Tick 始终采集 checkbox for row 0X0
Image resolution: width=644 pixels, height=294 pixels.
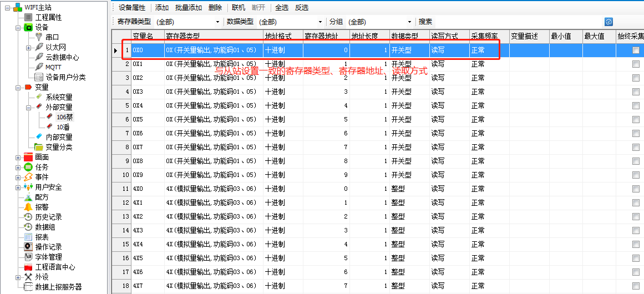pos(636,50)
